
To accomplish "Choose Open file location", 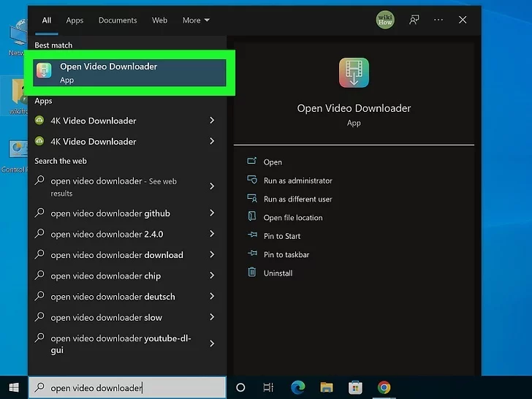I will click(293, 218).
